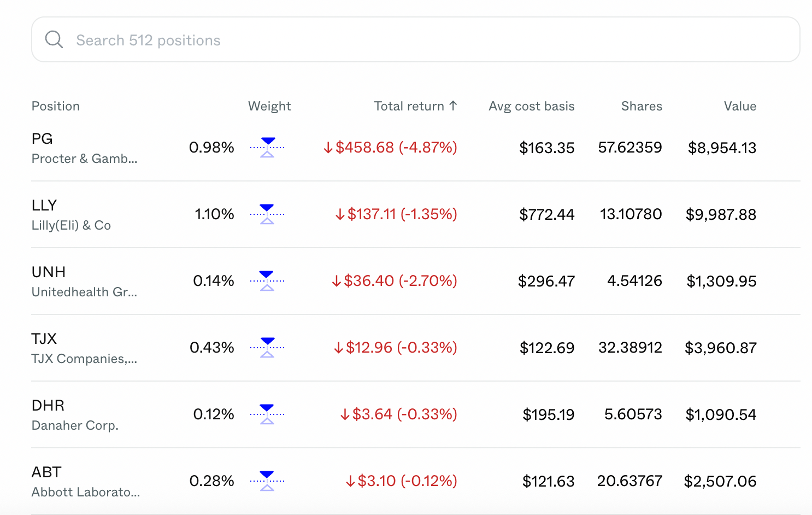Click the PG weight indicator icon

267,148
